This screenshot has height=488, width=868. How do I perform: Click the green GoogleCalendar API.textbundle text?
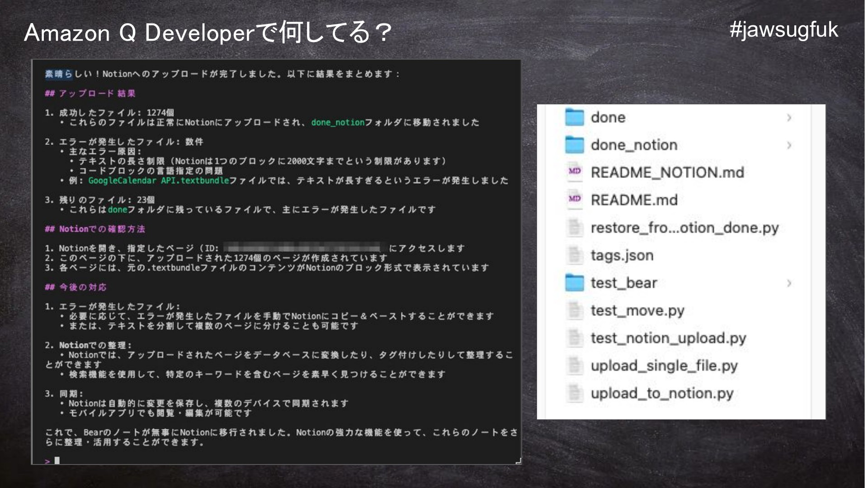(159, 181)
